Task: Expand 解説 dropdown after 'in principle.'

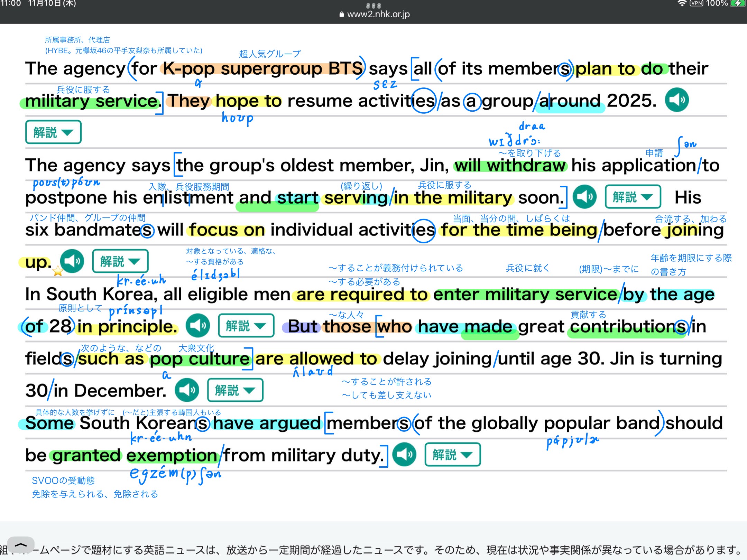Action: click(x=246, y=326)
